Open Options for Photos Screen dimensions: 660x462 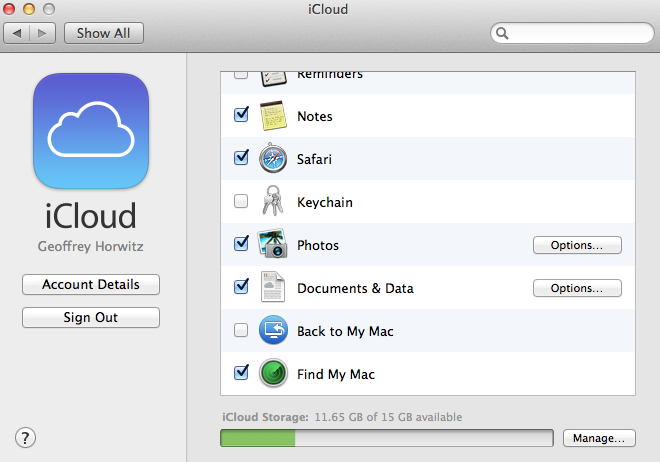(577, 245)
